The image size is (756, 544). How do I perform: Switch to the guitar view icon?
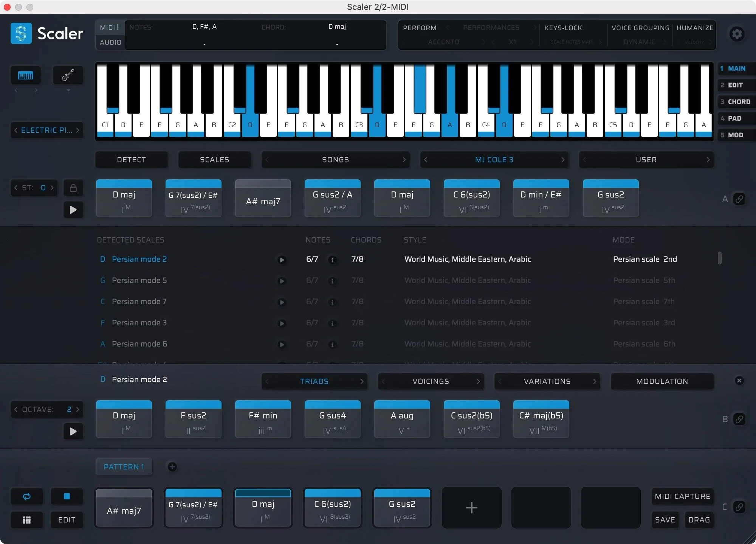click(x=68, y=75)
